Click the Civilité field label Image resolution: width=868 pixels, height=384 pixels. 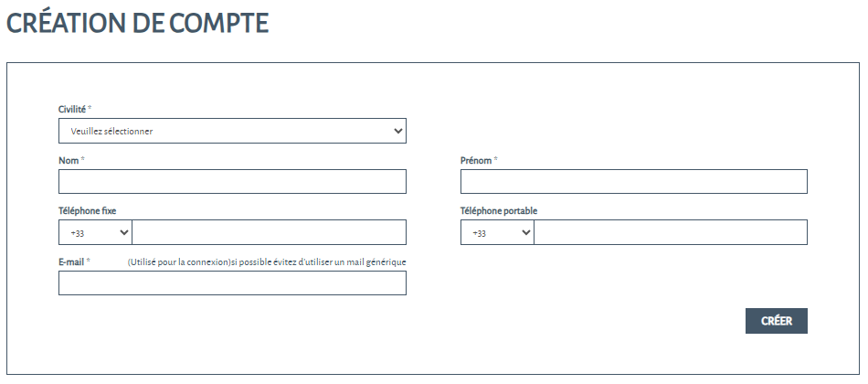click(x=72, y=109)
